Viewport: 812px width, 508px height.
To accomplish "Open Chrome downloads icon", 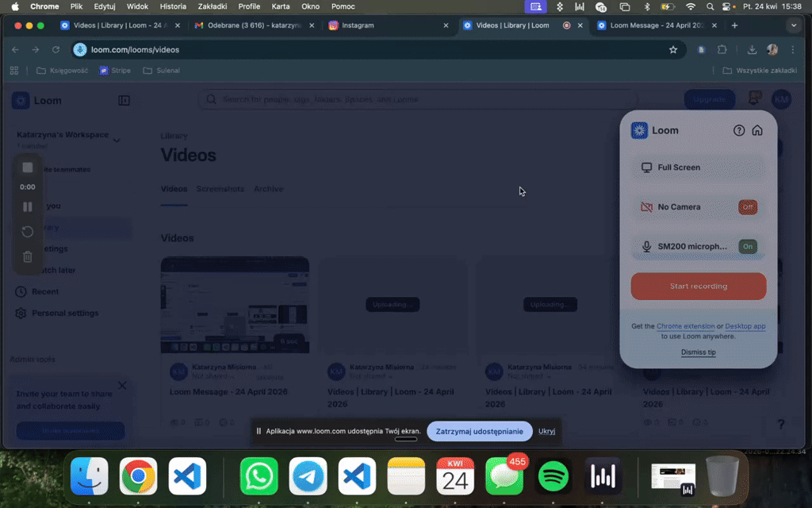I will (752, 50).
